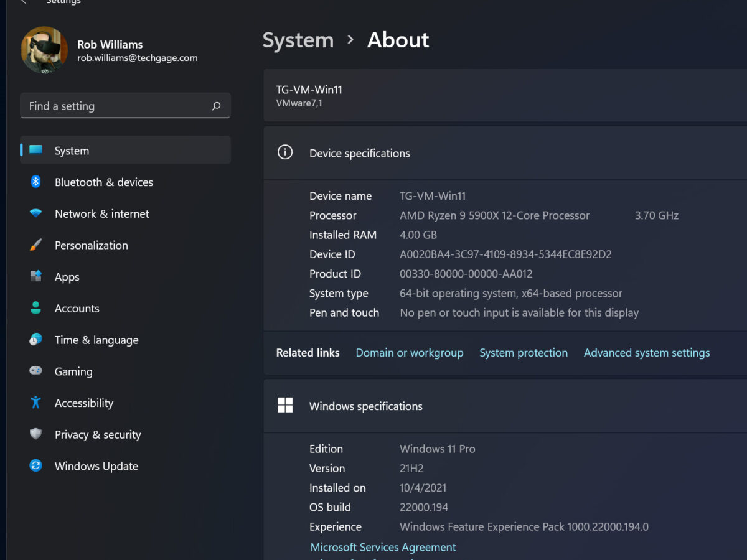The height and width of the screenshot is (560, 747).
Task: Click the Privacy & security shield icon
Action: pos(36,434)
